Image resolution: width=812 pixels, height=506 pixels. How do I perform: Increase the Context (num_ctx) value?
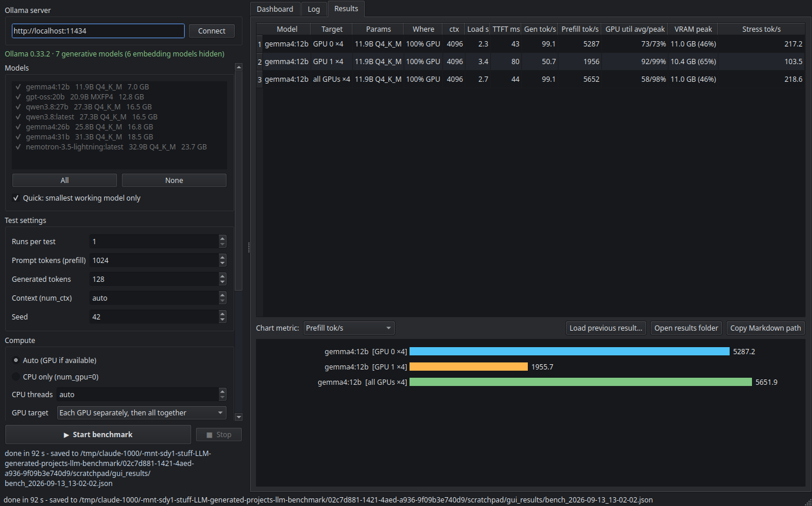point(222,295)
